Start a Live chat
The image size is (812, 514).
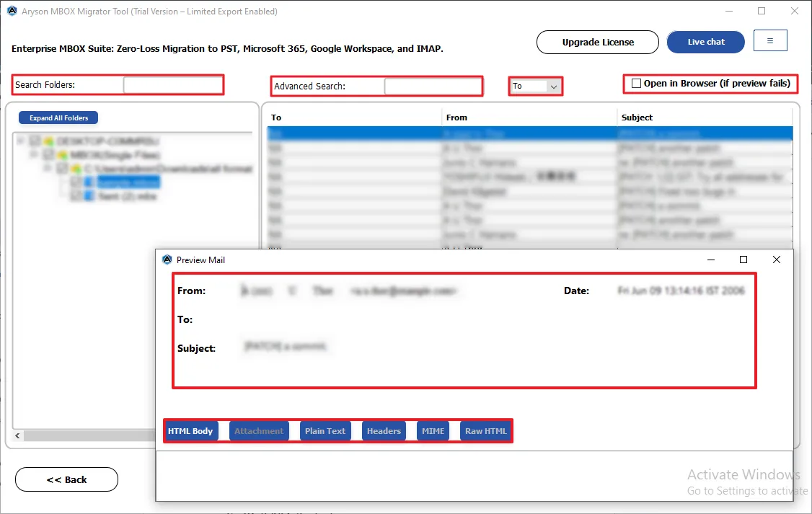point(706,42)
